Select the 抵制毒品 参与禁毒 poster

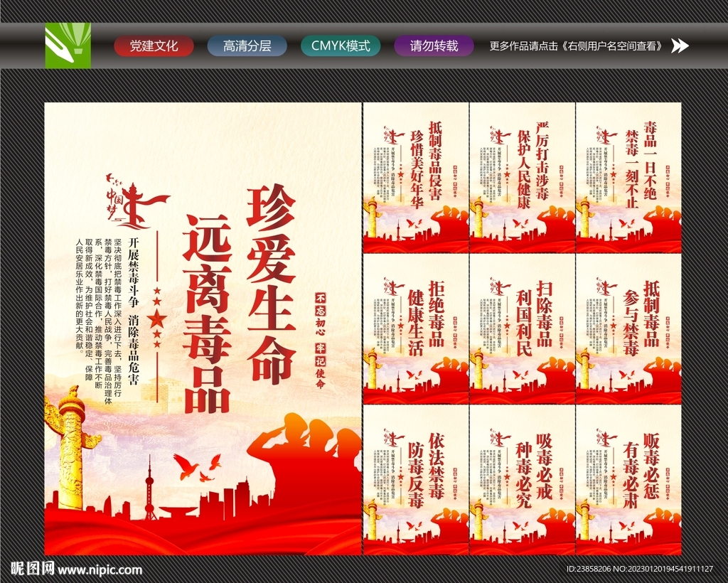[x=628, y=328]
